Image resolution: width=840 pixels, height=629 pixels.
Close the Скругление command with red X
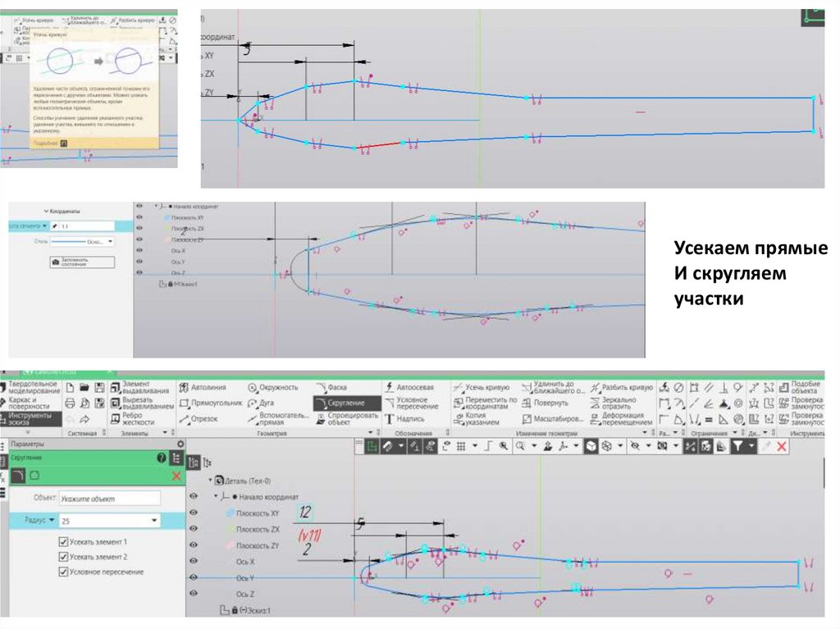pos(176,476)
